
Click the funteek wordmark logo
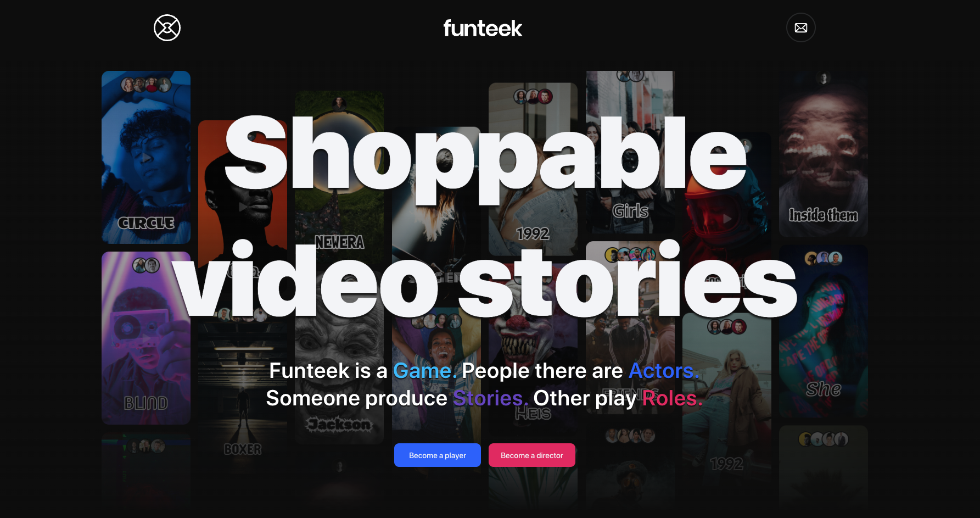pos(483,28)
